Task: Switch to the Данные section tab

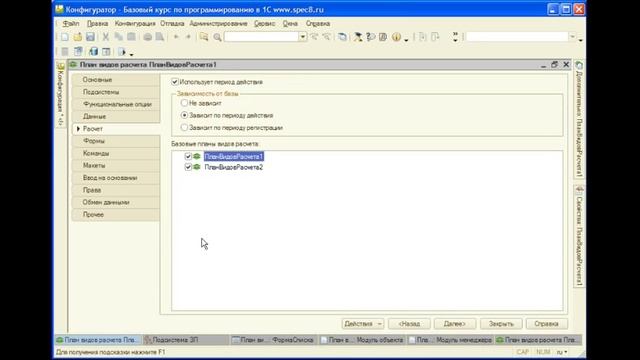Action: coord(116,116)
